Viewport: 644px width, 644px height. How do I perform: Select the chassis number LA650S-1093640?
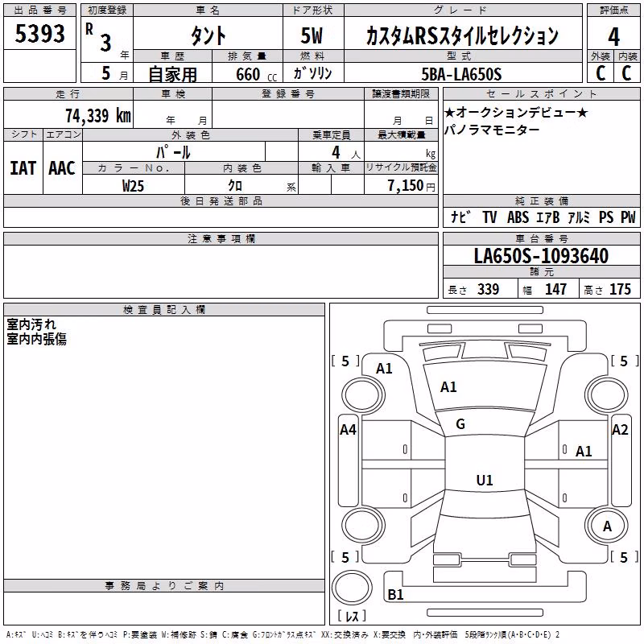(x=541, y=256)
